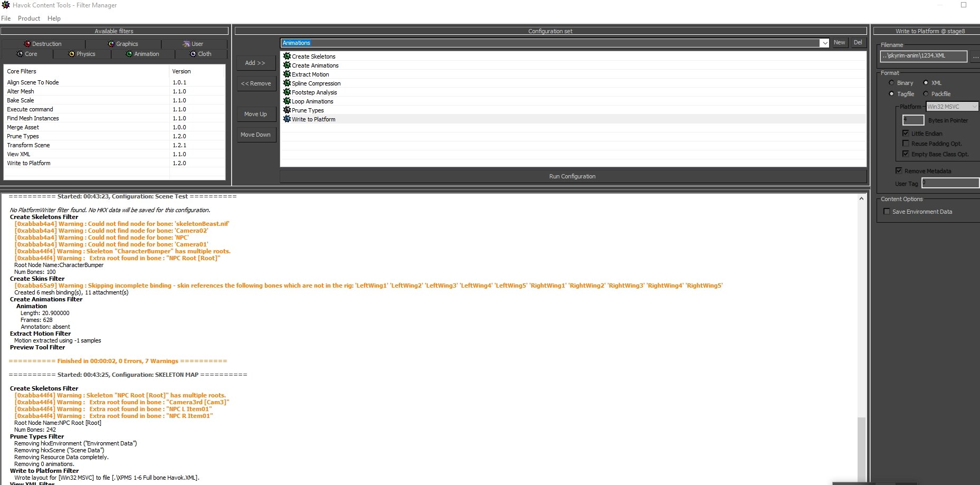The width and height of the screenshot is (980, 485).
Task: Select the Packfile format radio button
Action: click(x=926, y=94)
